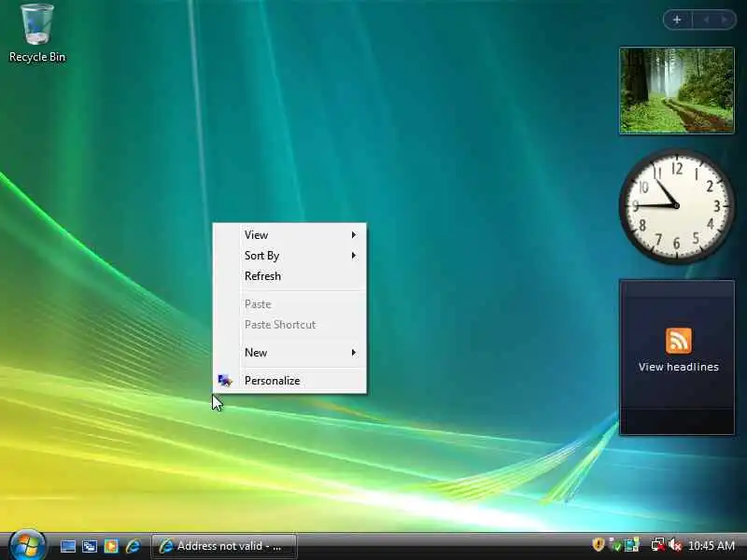The width and height of the screenshot is (747, 560).
Task: Launch Windows Media Player from Quick Launch
Action: point(111,546)
